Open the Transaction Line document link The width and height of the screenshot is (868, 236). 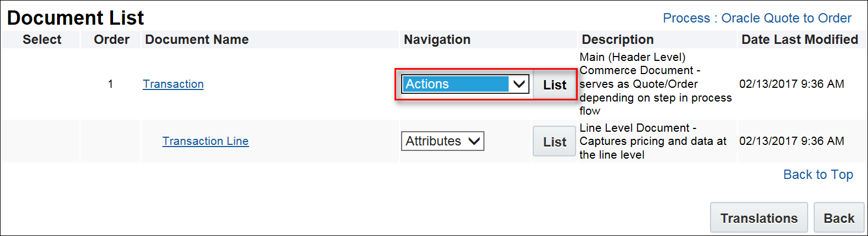click(x=205, y=141)
